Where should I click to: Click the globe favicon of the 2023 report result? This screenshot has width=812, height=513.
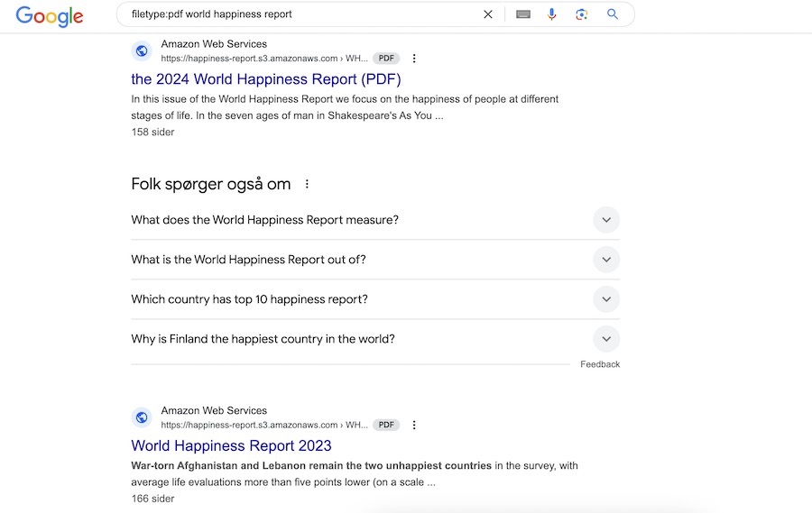click(142, 417)
